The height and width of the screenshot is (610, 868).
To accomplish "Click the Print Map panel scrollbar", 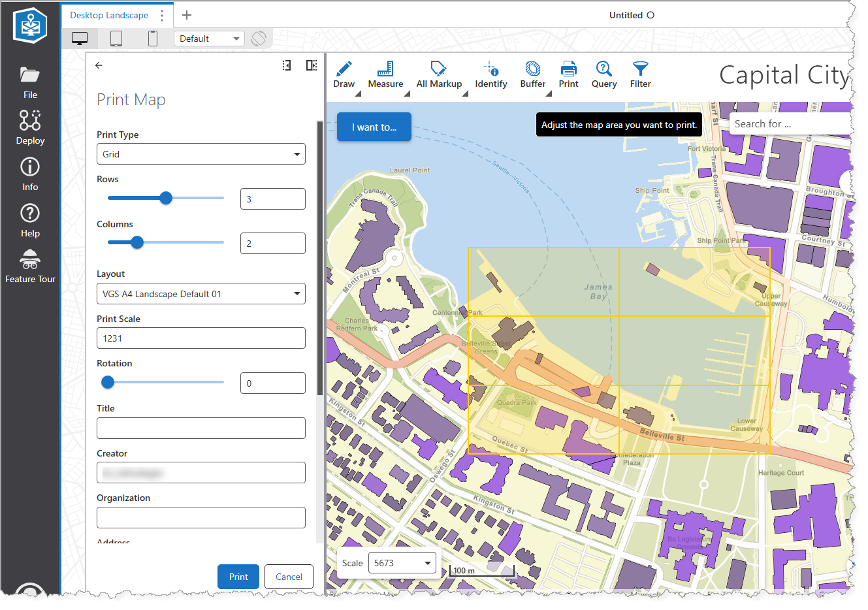I will tap(320, 258).
